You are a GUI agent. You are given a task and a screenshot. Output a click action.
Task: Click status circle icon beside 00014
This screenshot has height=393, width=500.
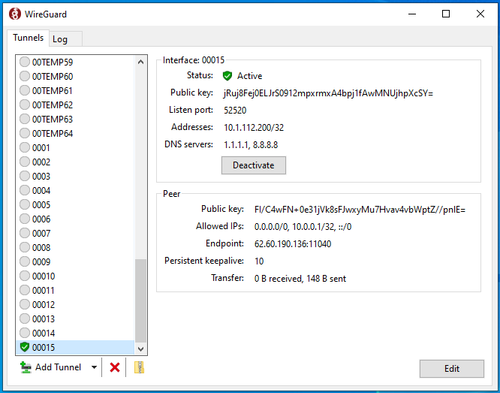pyautogui.click(x=24, y=333)
